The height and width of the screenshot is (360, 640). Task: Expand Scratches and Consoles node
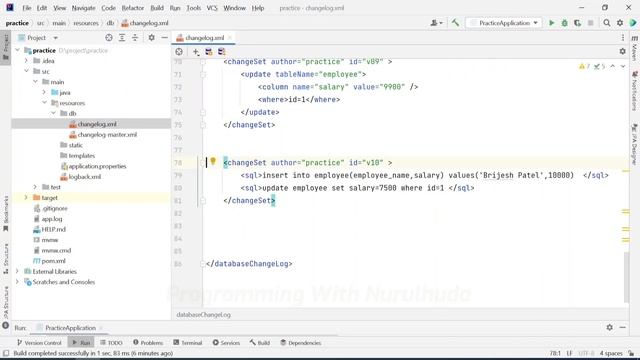(18, 282)
